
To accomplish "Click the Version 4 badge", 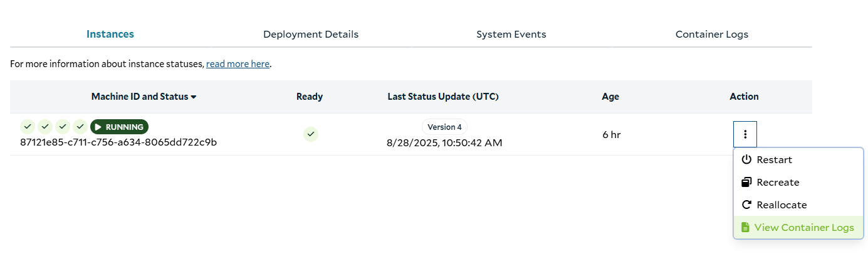I will 444,127.
